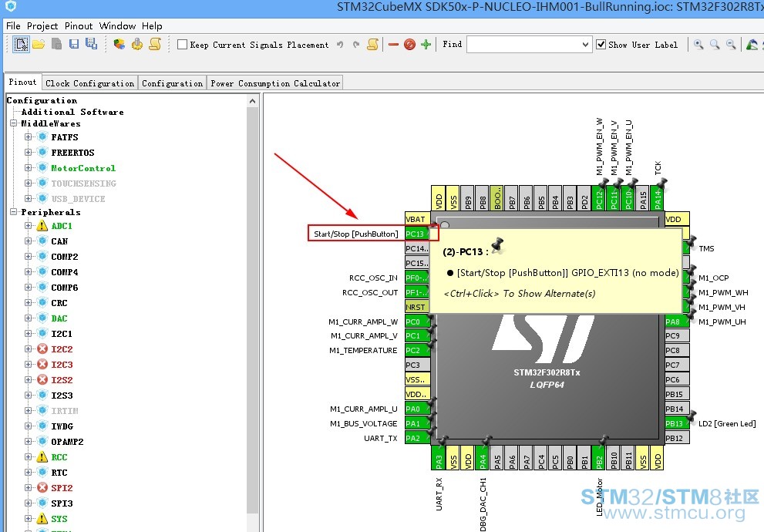Click the cube icon beside FREERTOS
764x532 pixels.
(x=42, y=152)
